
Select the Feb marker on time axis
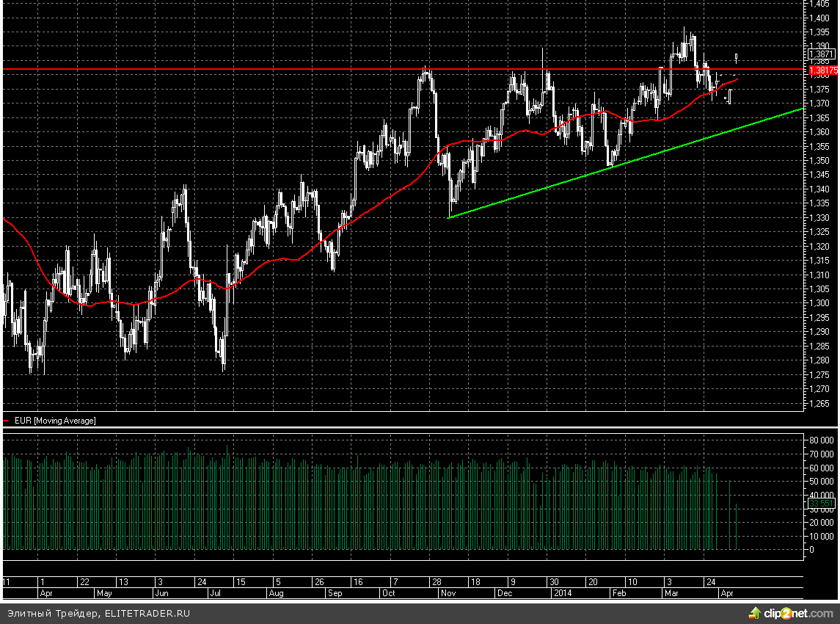coord(618,592)
